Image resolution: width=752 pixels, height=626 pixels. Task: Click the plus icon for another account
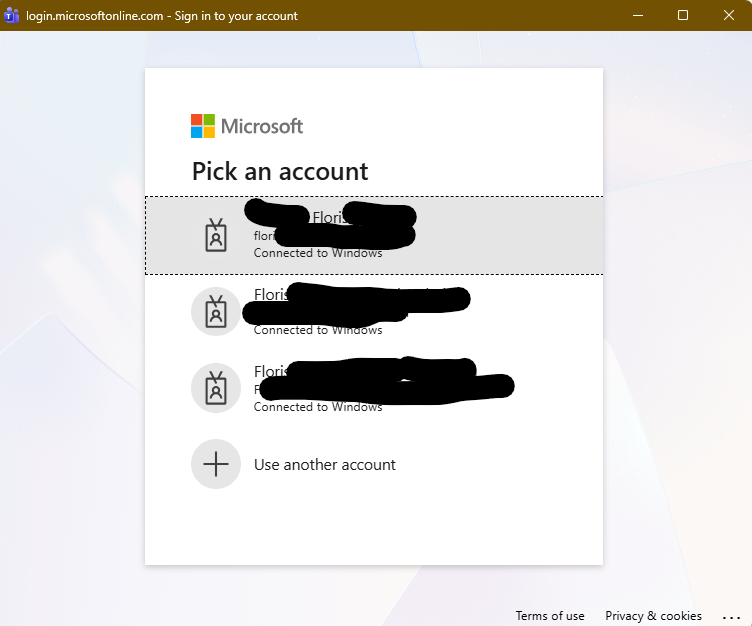[216, 464]
